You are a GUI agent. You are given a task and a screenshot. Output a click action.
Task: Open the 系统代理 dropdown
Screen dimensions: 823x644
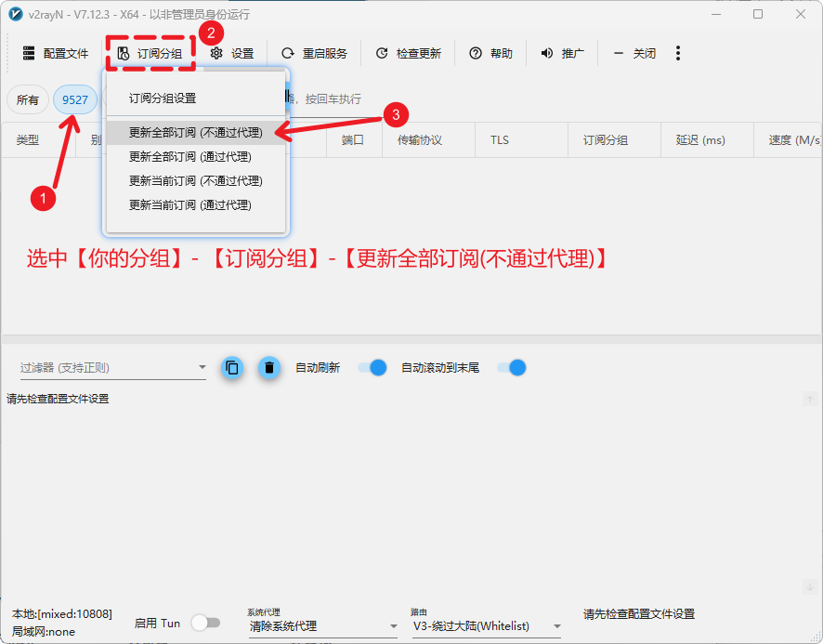pos(323,626)
